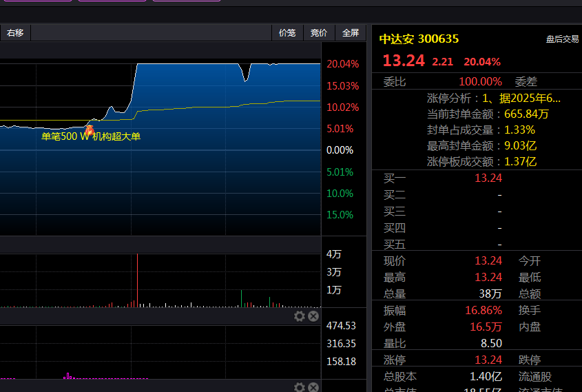Click the 买二 row label
Screen dimensions: 582x392
[x=394, y=195]
